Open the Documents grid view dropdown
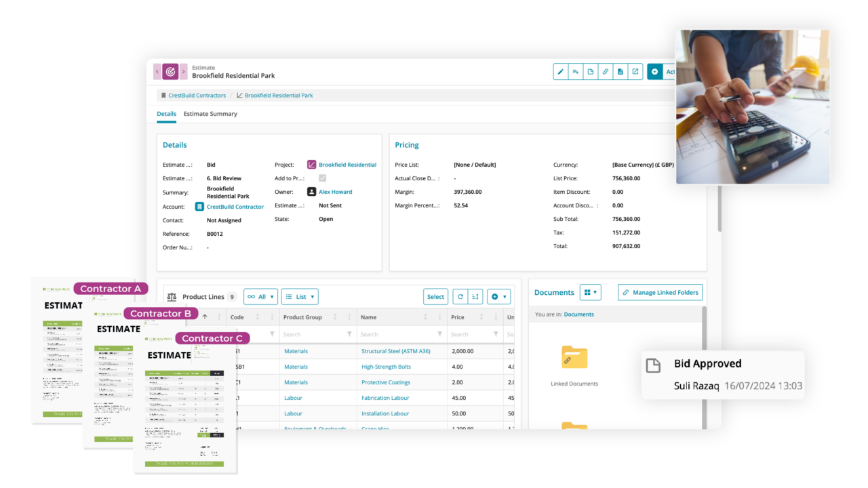 (591, 292)
